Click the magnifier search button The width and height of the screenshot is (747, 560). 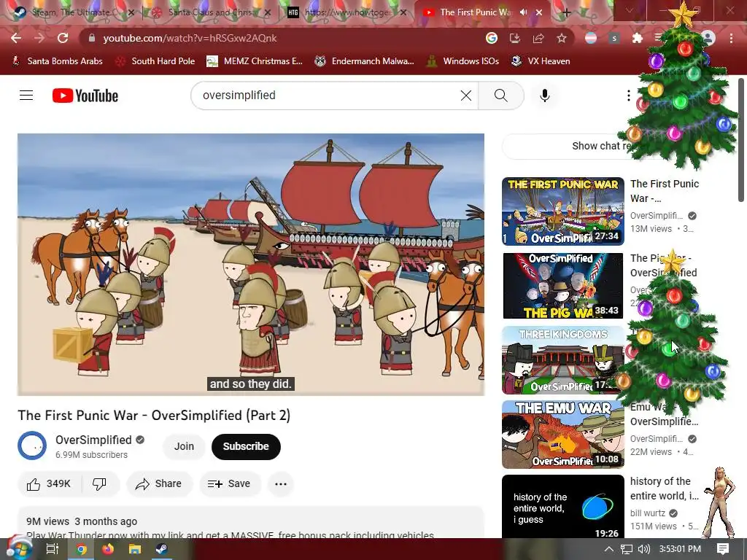(500, 96)
